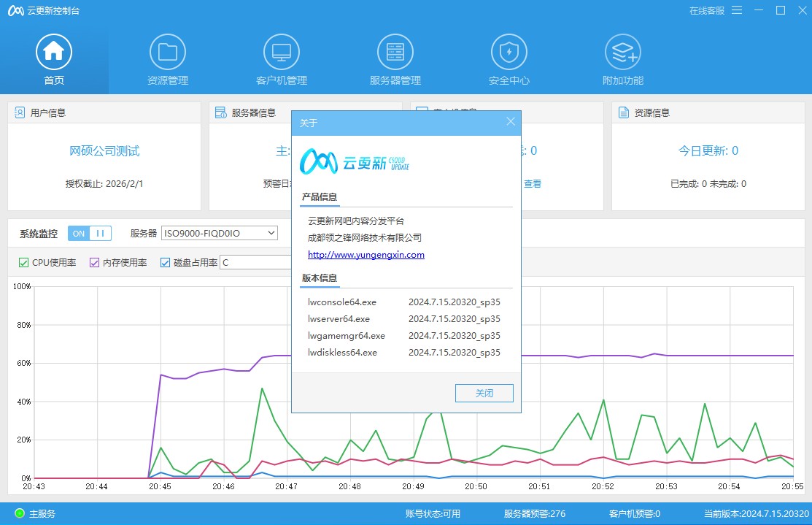This screenshot has height=525, width=812.
Task: Click the 20:45 time marker on chart
Action: click(x=160, y=486)
